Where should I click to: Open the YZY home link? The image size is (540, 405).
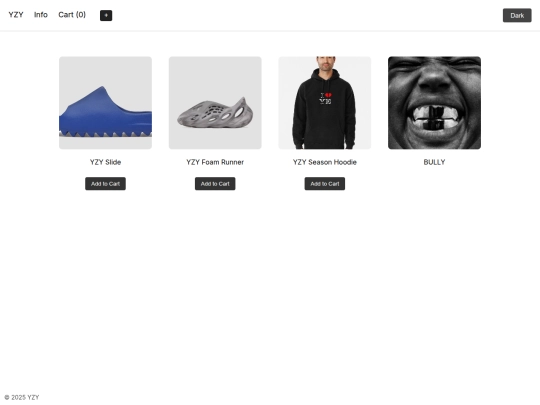coord(16,15)
